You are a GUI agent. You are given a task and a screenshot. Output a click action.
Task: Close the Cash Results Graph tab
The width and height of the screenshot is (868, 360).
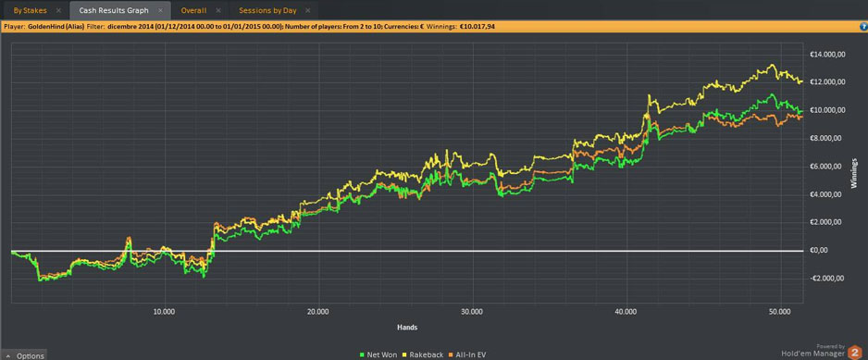160,10
